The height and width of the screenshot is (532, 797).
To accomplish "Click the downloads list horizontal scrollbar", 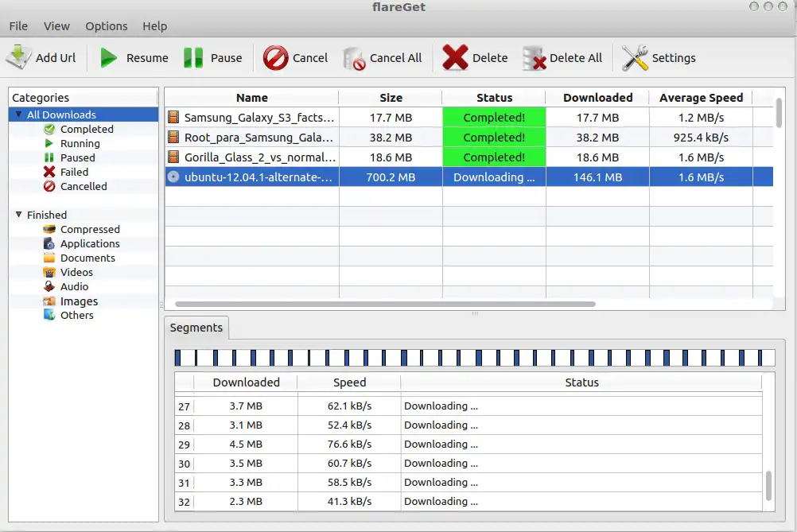I will 385,304.
